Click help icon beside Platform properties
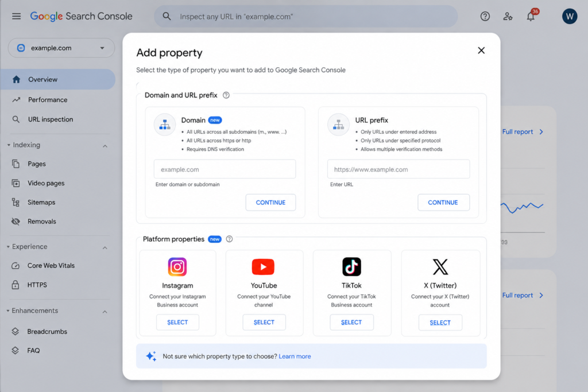This screenshot has width=588, height=392. [229, 239]
